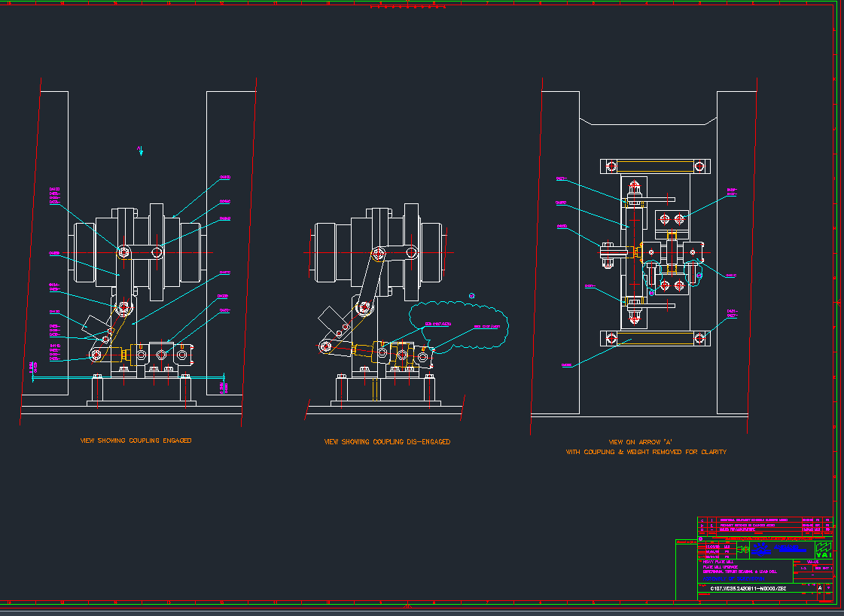Click the top-left mounting bolt in arrow A view

point(611,166)
